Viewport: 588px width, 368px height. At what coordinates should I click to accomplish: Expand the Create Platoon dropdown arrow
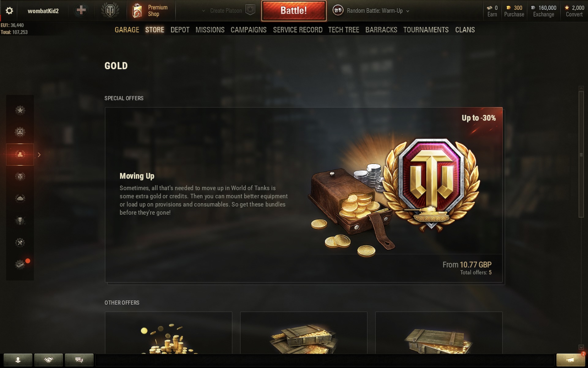[203, 11]
